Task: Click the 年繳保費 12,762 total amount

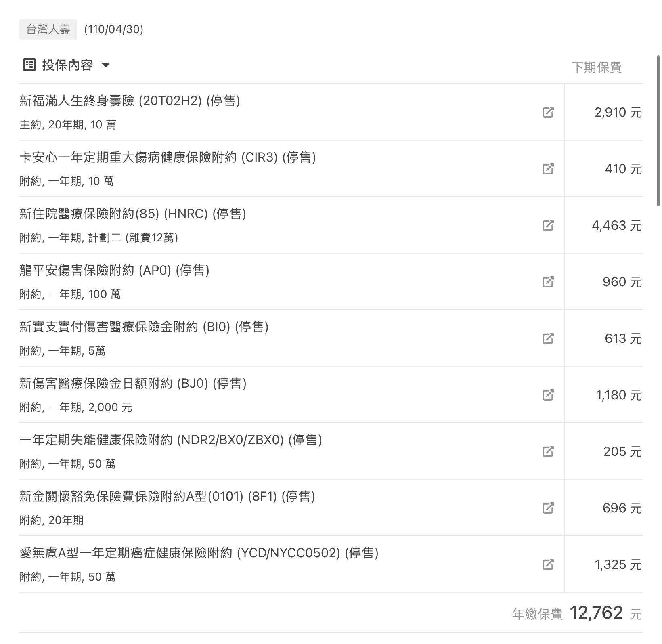Action: tap(596, 613)
